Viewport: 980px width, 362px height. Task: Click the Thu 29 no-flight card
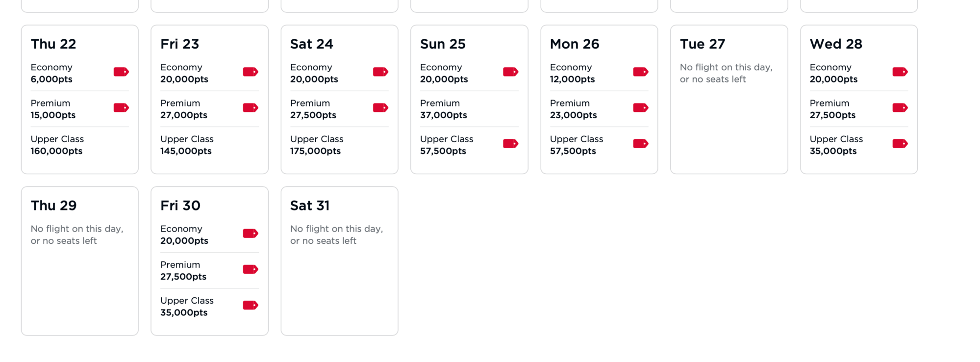(x=79, y=261)
